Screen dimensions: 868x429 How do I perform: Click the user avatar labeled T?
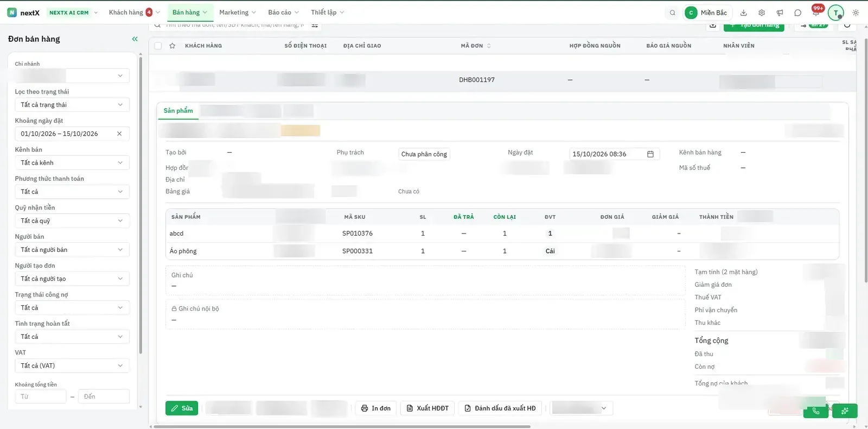836,12
